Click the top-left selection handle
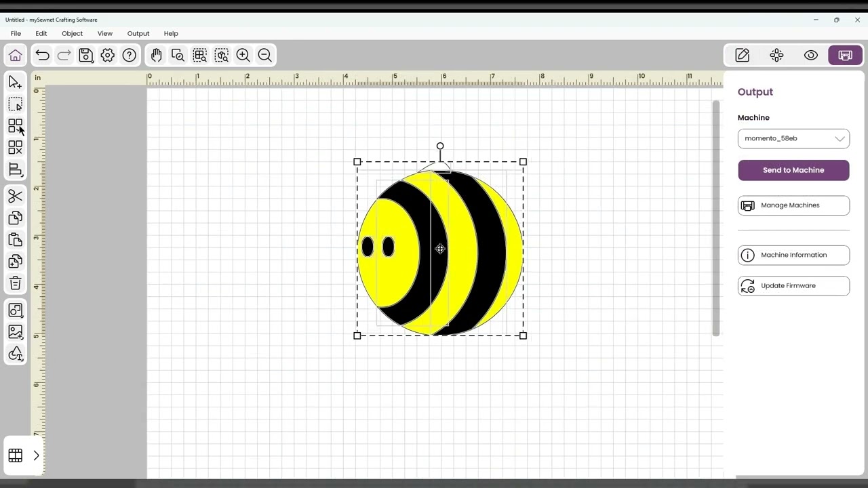 tap(357, 162)
